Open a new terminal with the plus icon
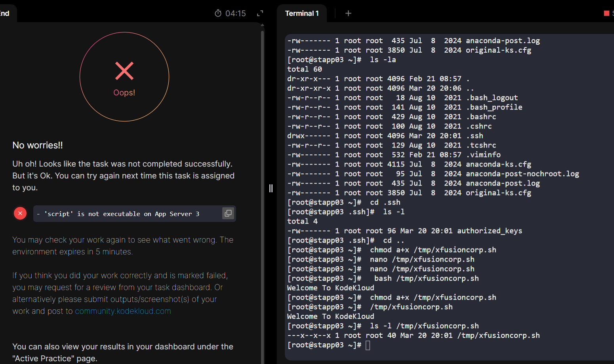Image resolution: width=614 pixels, height=364 pixels. click(x=348, y=13)
